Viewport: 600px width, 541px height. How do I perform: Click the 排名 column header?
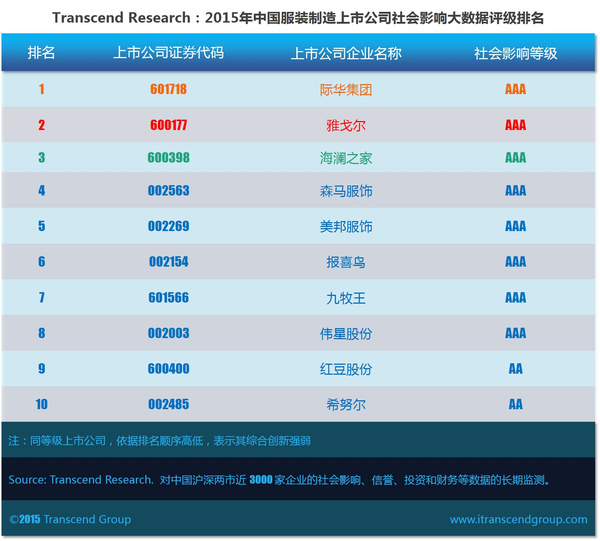click(41, 53)
